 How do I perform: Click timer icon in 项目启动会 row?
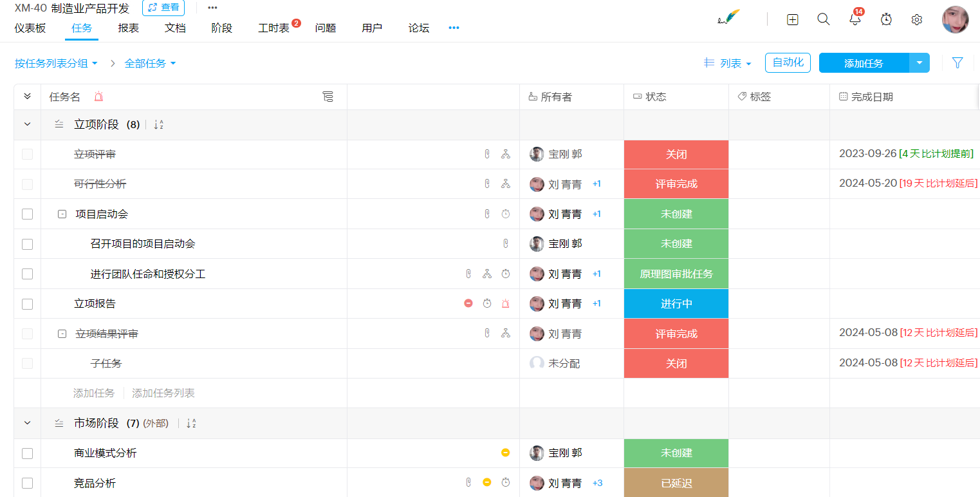pyautogui.click(x=506, y=214)
